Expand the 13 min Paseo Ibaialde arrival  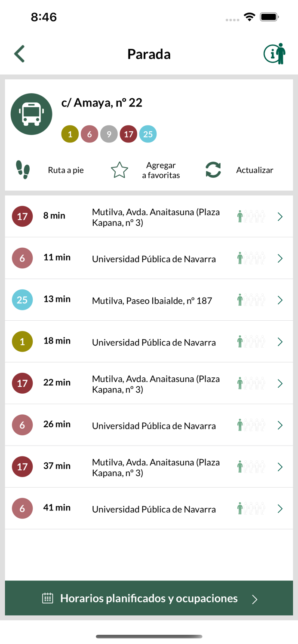pos(280,300)
